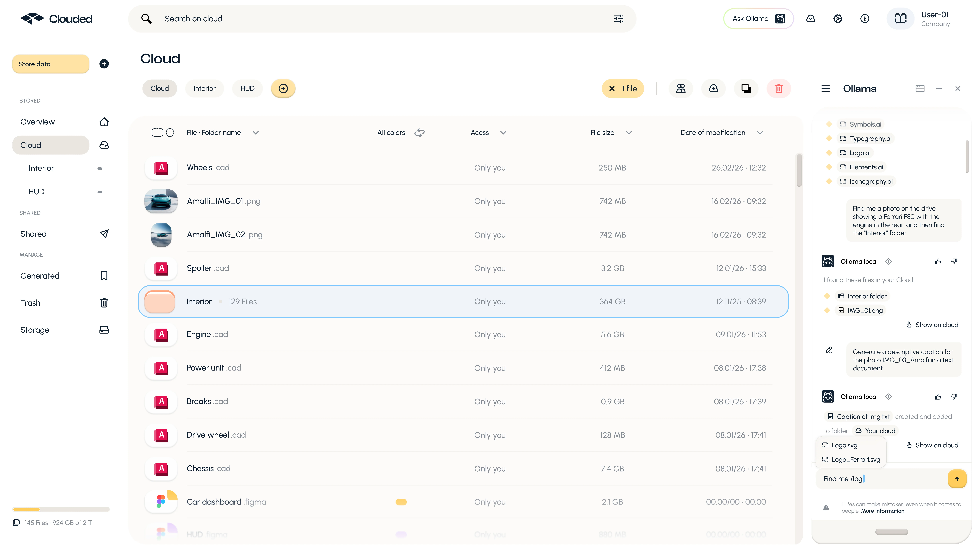This screenshot has height=551, width=980.
Task: Dislike the first Ollama local reply
Action: pos(954,262)
